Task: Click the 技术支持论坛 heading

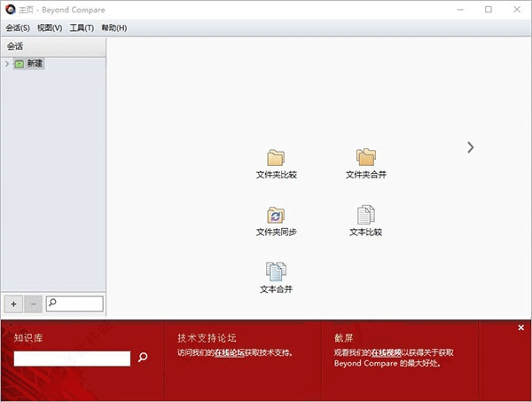Action: [x=207, y=338]
